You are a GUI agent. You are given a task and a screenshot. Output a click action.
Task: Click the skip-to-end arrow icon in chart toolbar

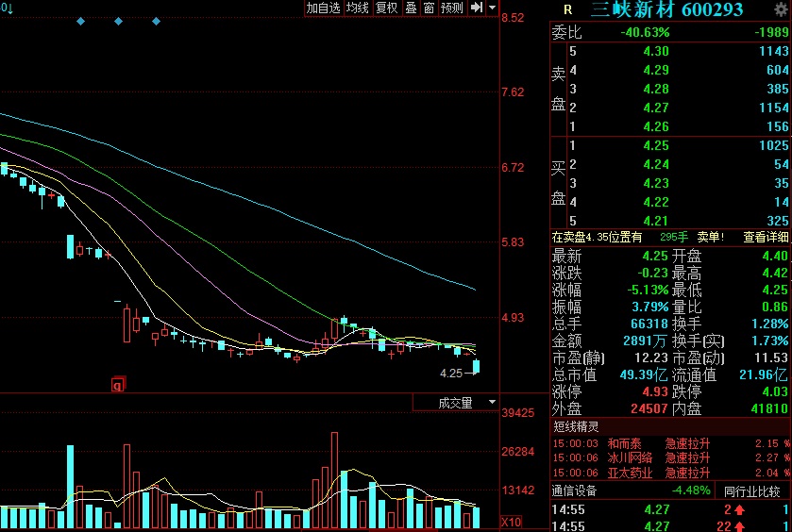[x=477, y=8]
